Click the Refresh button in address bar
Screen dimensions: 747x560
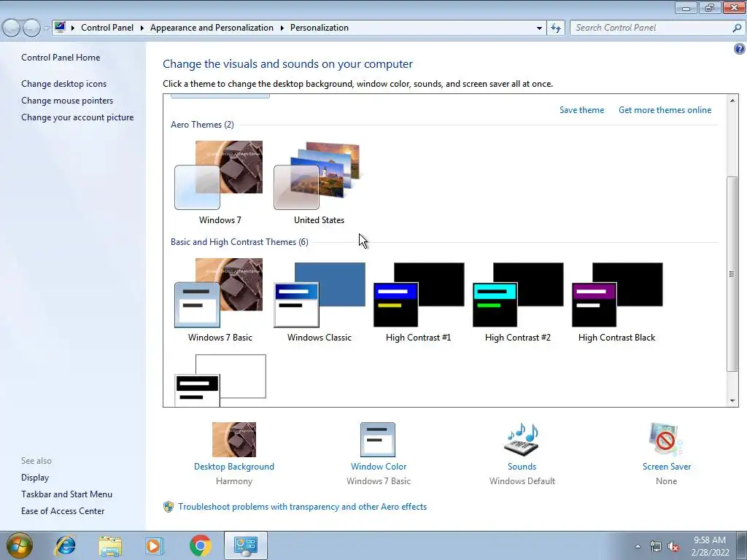tap(556, 28)
